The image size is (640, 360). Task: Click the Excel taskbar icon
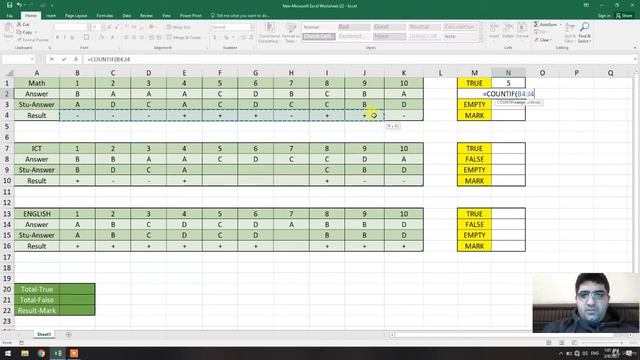pos(58,353)
